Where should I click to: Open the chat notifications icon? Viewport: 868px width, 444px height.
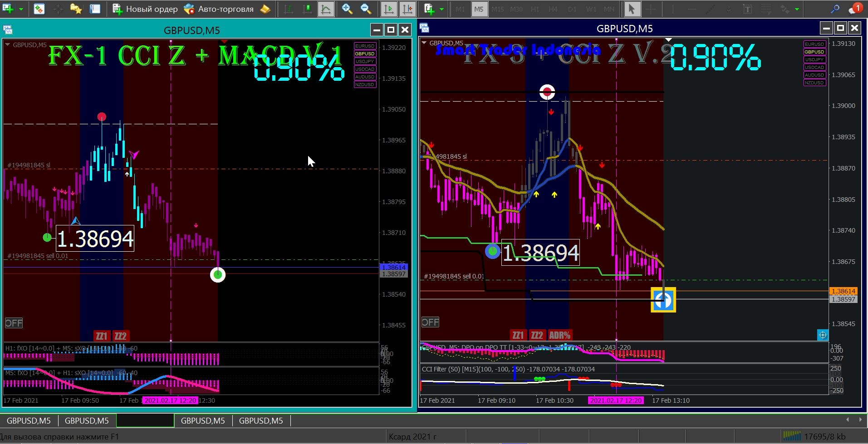pyautogui.click(x=855, y=9)
